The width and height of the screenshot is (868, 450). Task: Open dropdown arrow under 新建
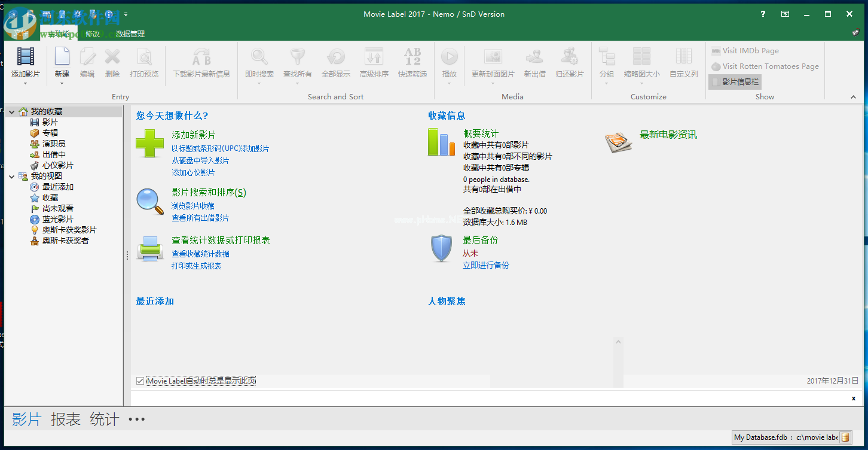pyautogui.click(x=62, y=83)
